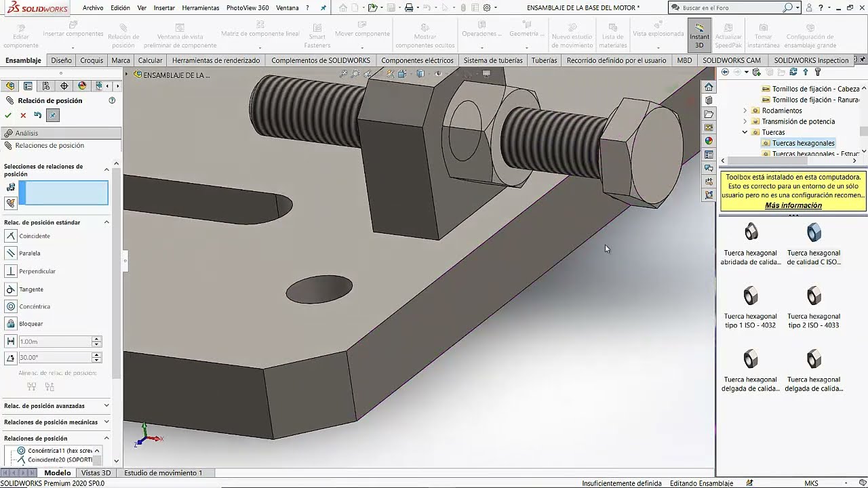Toggle the keep-visible pushpin in mate panel
The image size is (868, 488).
pyautogui.click(x=53, y=115)
